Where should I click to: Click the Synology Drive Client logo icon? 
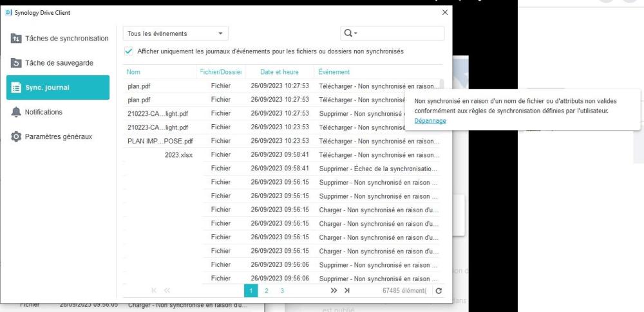[9, 13]
